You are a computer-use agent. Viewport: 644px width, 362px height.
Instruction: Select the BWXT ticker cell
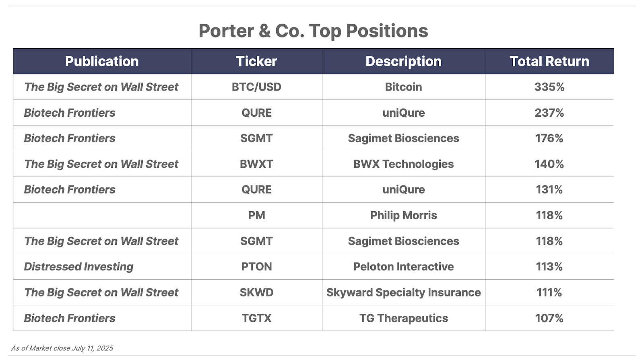(256, 164)
